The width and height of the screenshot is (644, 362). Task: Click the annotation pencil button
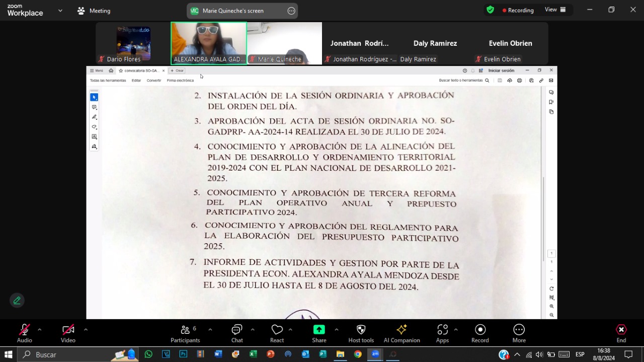17,301
